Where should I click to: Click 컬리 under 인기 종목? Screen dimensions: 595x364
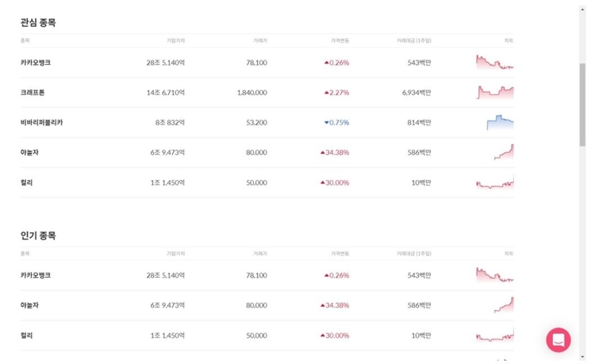tap(27, 335)
